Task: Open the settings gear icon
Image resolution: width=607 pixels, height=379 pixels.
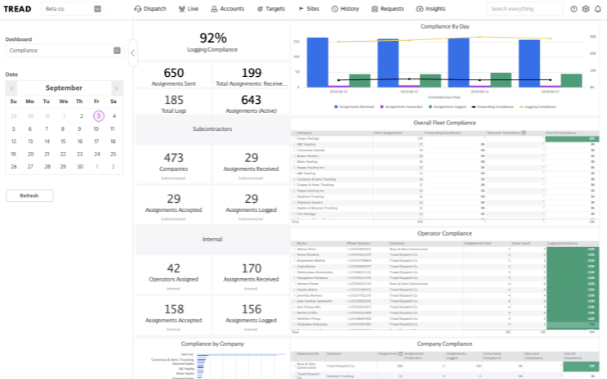Action: pyautogui.click(x=586, y=9)
